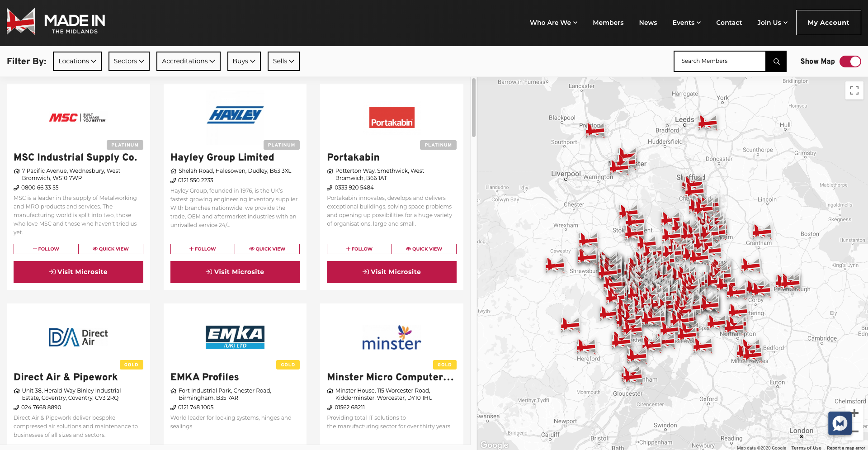Click PLATINUM badge on Hayley card

[x=281, y=145]
